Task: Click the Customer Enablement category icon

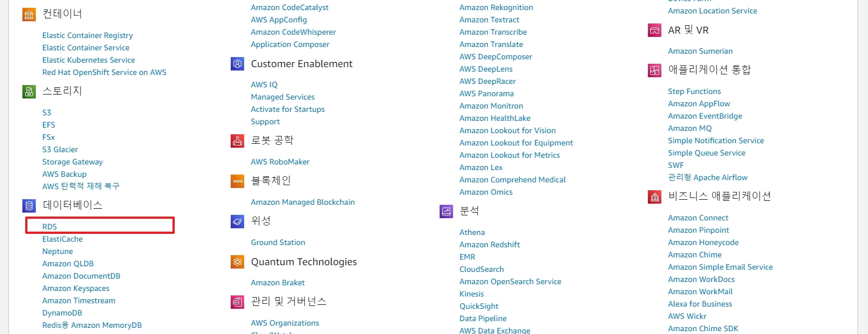Action: (x=237, y=64)
